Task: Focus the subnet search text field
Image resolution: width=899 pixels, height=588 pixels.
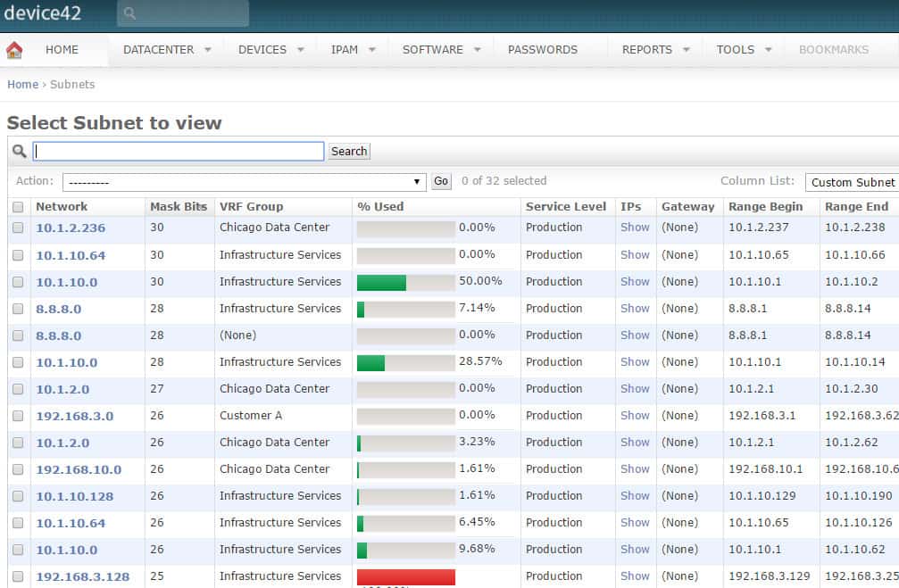Action: pyautogui.click(x=179, y=152)
